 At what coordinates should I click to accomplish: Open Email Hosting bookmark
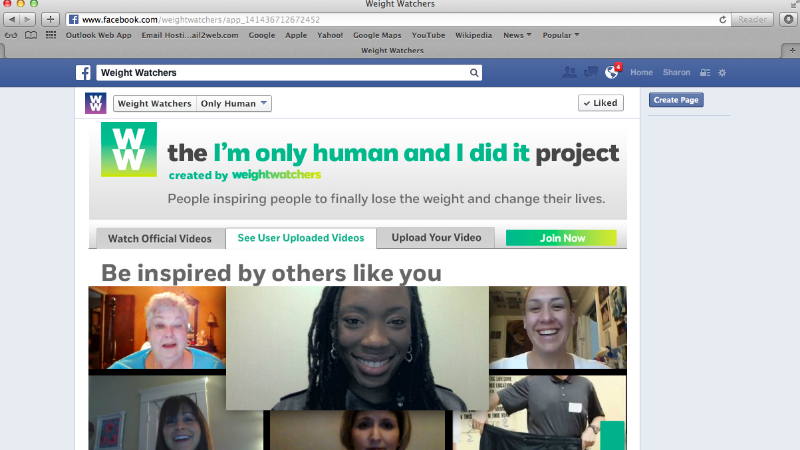[190, 35]
